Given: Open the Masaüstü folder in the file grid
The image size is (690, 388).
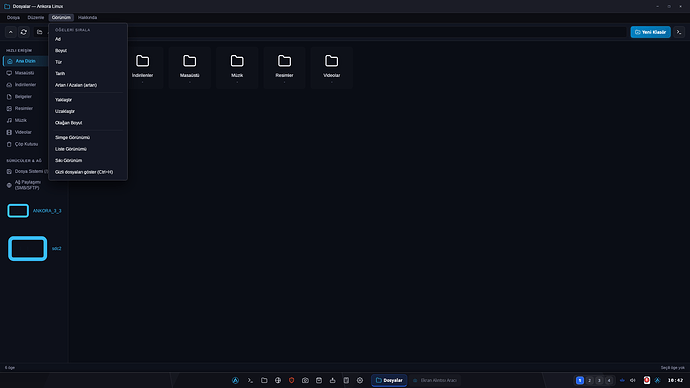Looking at the screenshot, I should click(x=190, y=68).
